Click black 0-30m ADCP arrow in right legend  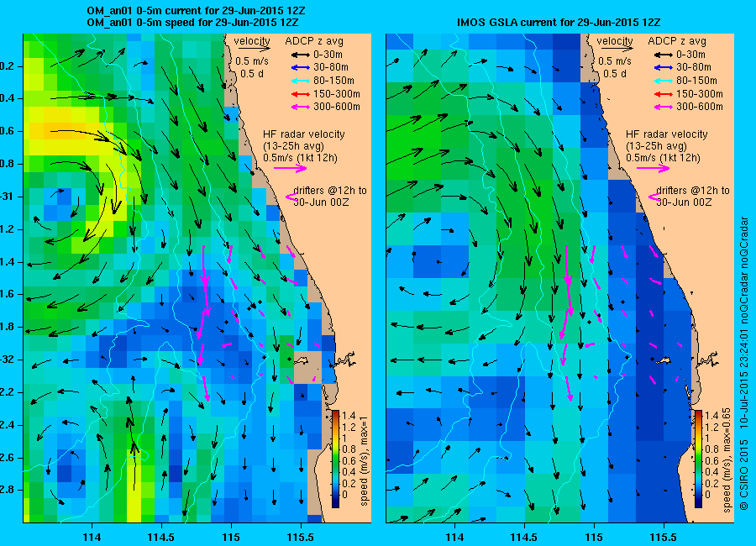(664, 55)
